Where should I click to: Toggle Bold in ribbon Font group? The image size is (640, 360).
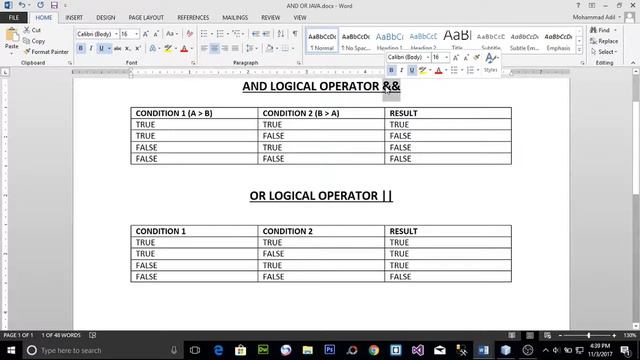pyautogui.click(x=80, y=49)
